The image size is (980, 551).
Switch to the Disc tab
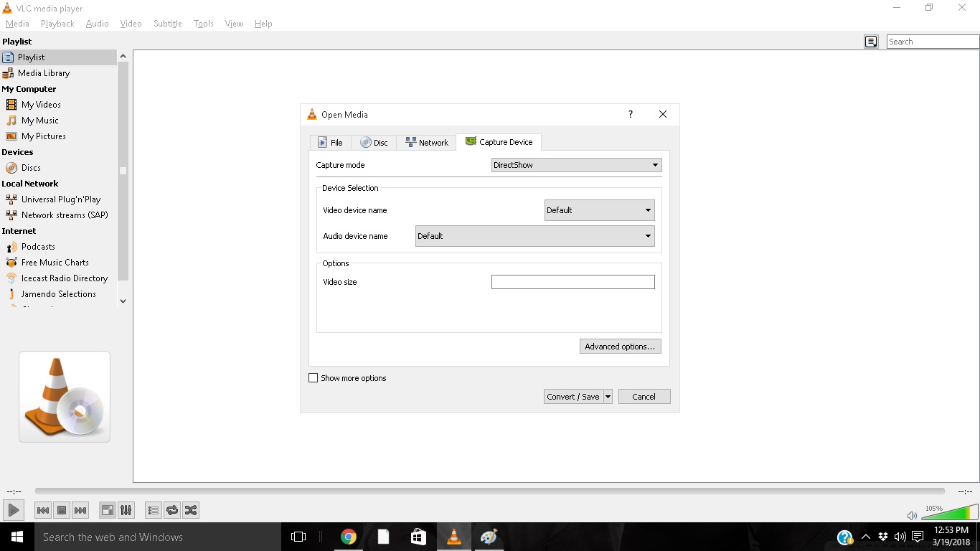[374, 143]
